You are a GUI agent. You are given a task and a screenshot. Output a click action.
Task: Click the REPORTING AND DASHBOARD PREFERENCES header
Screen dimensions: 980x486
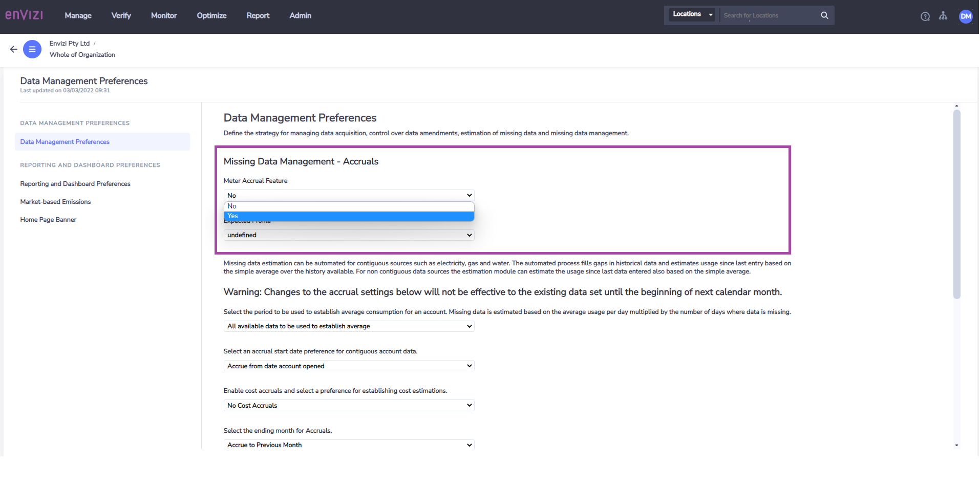coord(90,165)
